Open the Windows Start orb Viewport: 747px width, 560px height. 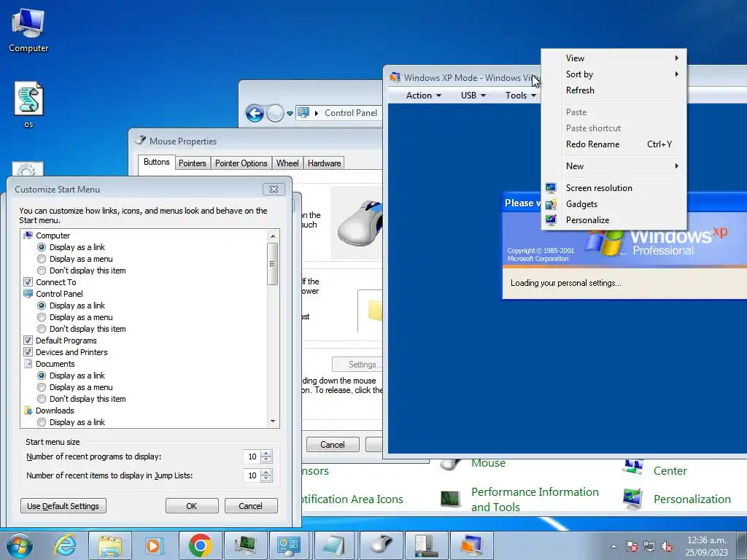20,545
